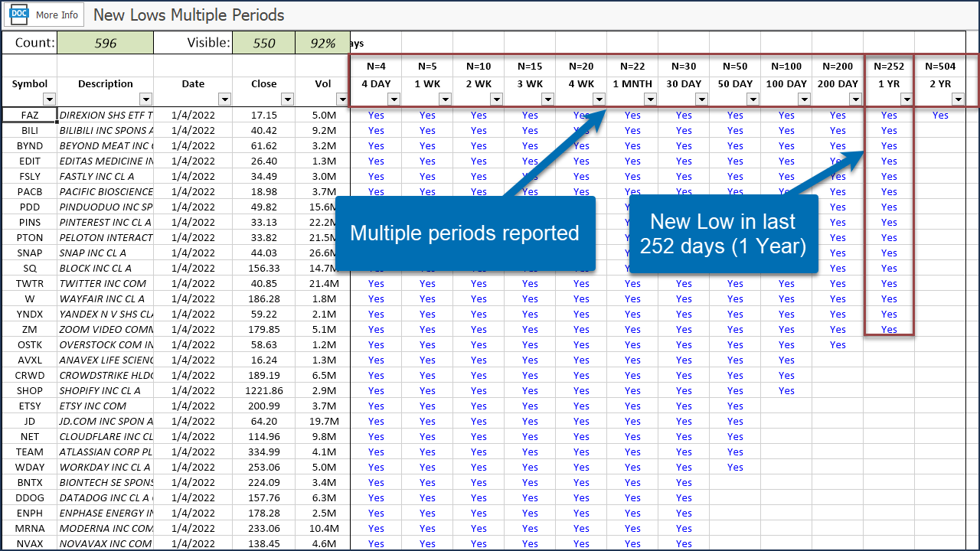Select the ETSY symbol cell
Viewport: 980px width, 551px height.
click(30, 406)
